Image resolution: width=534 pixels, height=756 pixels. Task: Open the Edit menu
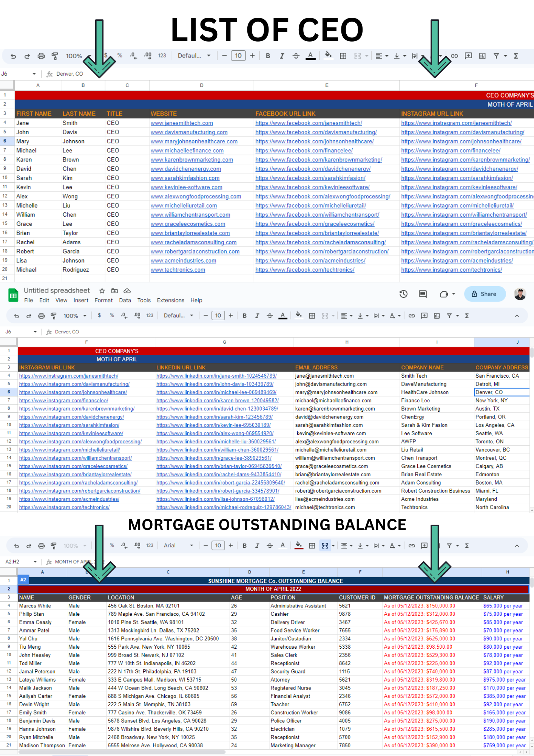[44, 300]
